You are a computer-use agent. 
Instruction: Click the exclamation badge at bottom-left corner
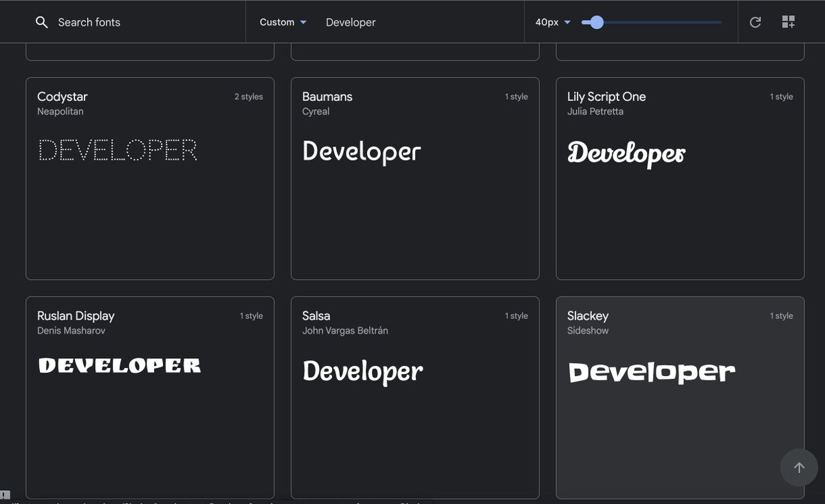5,496
